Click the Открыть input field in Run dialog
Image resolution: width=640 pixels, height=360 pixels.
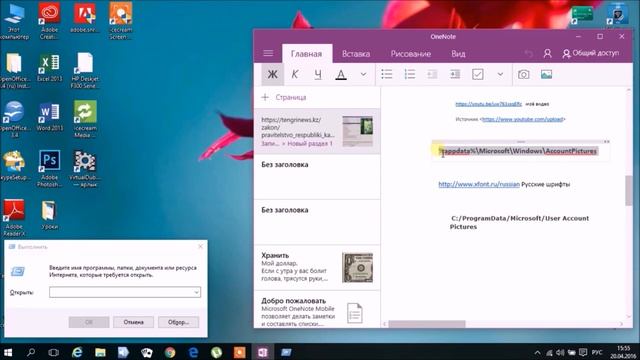tap(125, 292)
